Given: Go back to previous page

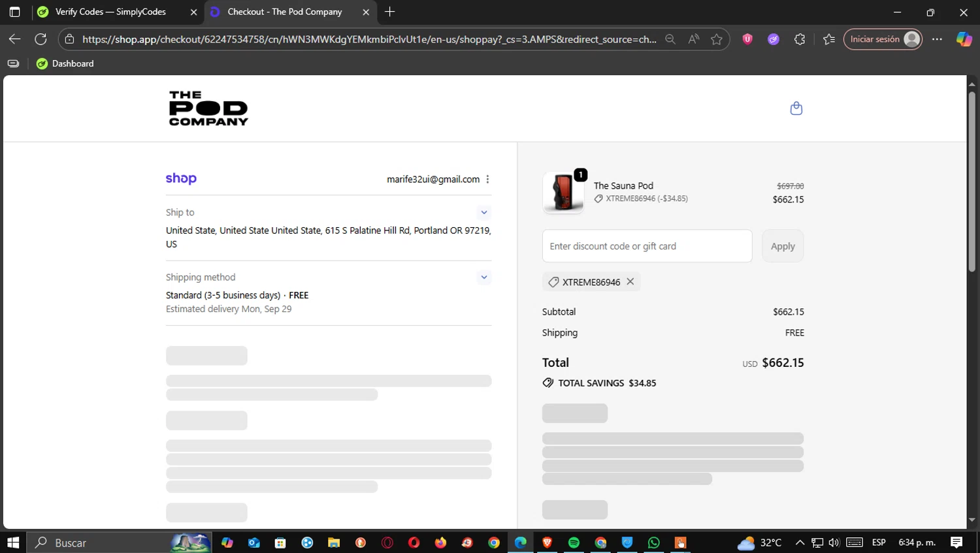Looking at the screenshot, I should (x=14, y=39).
